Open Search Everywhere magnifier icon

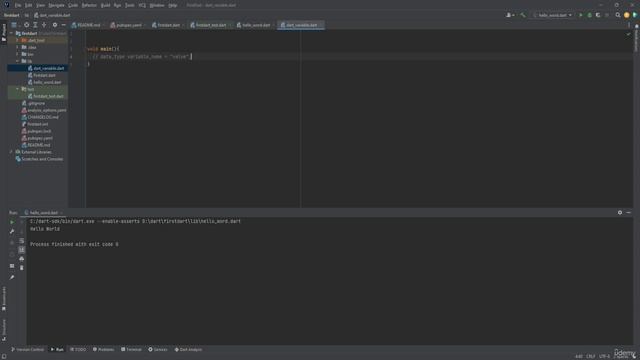pos(618,15)
